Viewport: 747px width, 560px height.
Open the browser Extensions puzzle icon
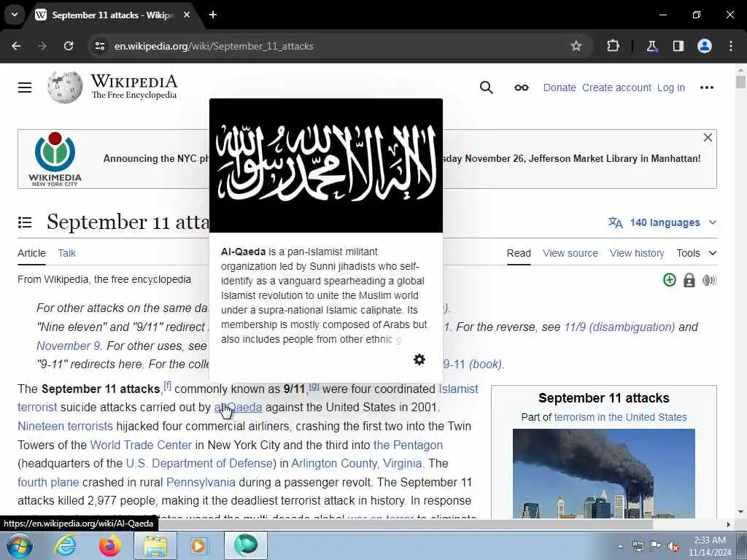(613, 46)
